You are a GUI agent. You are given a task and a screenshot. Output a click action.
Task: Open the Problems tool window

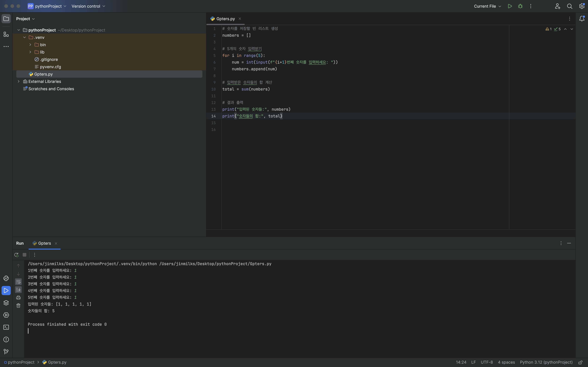click(x=6, y=339)
